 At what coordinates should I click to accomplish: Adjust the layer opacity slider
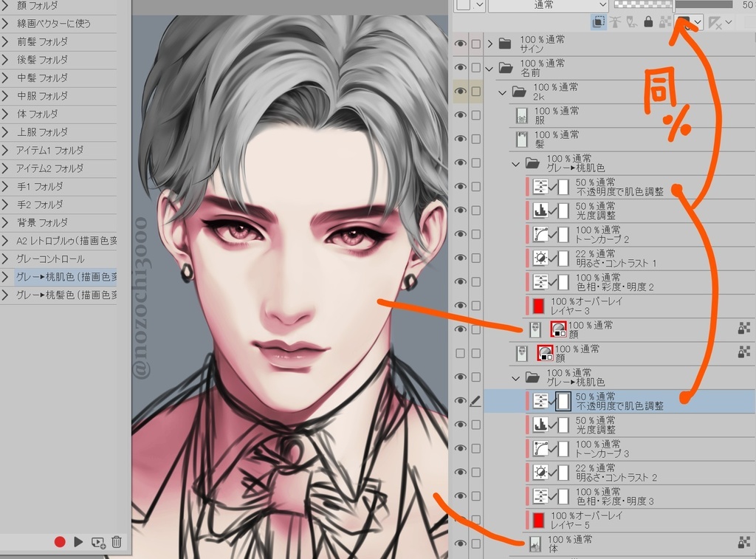pyautogui.click(x=673, y=5)
